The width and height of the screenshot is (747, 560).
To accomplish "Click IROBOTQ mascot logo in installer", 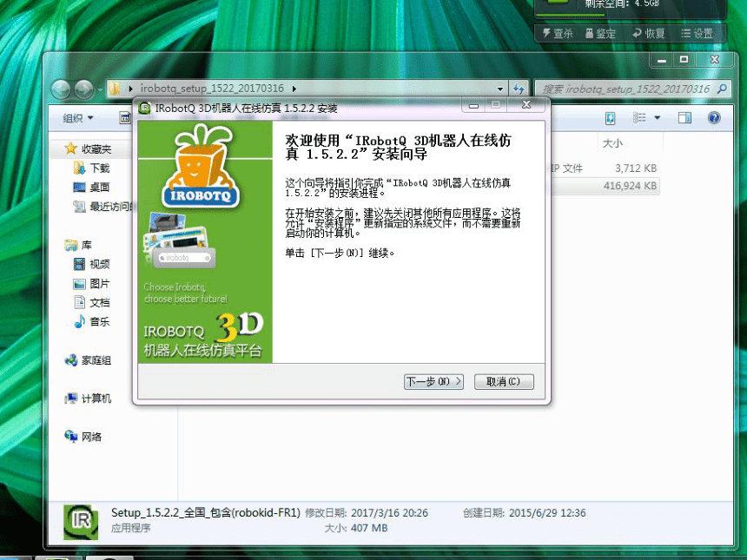I will (201, 167).
